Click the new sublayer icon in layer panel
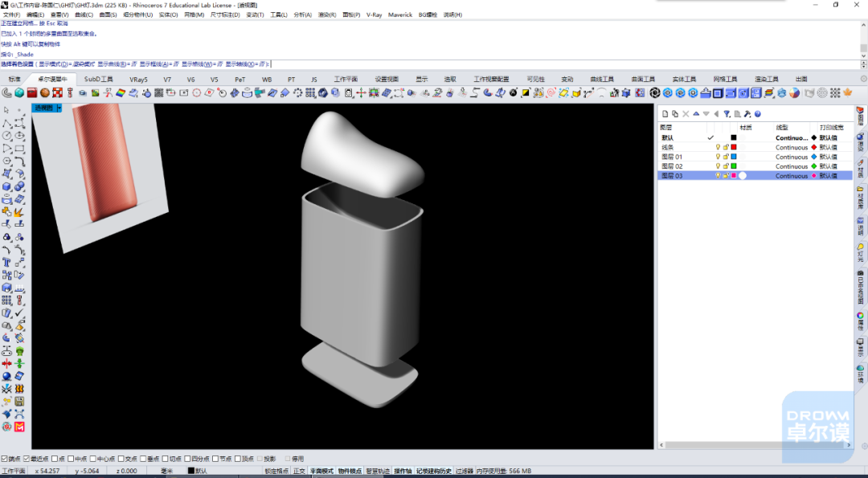The width and height of the screenshot is (868, 478). pos(675,114)
